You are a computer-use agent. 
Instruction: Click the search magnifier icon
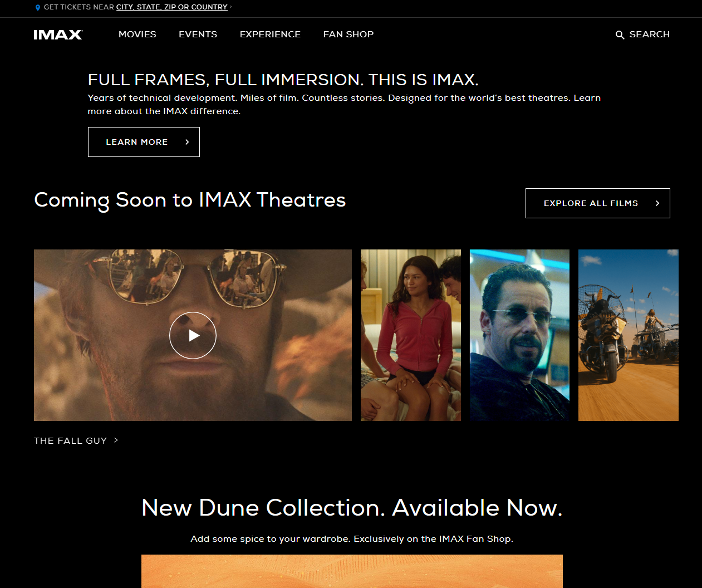click(620, 35)
